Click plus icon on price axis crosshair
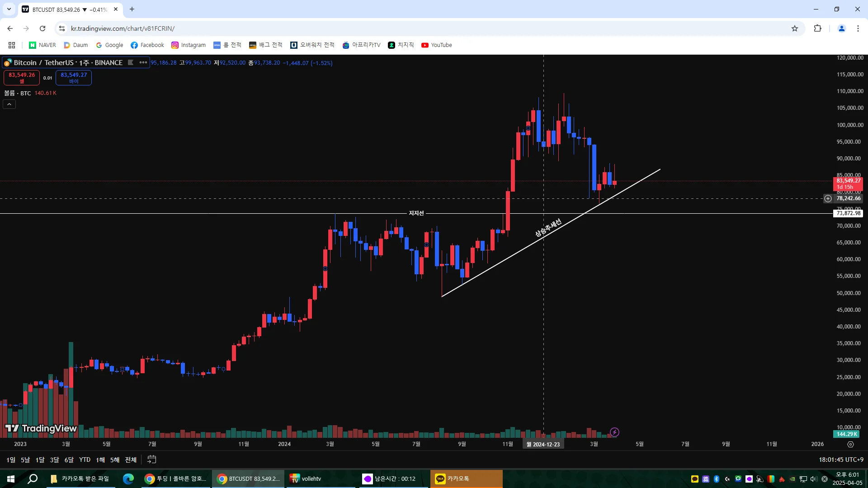 (828, 198)
